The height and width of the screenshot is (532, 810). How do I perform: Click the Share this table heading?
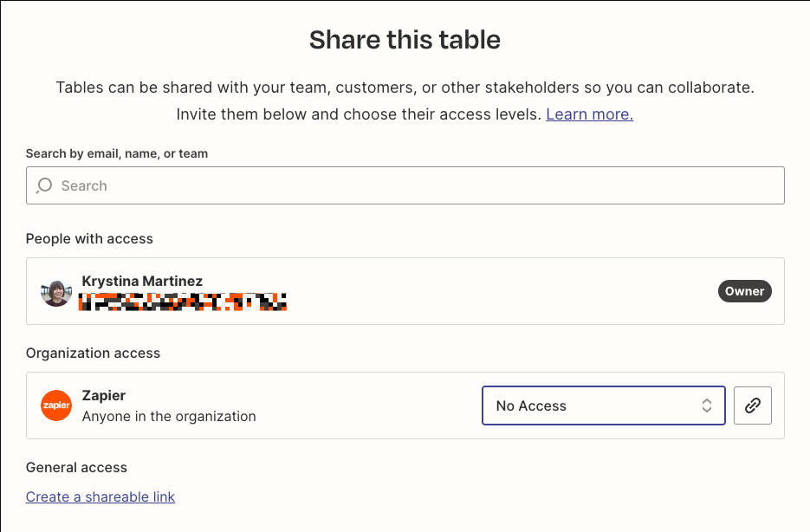(x=405, y=40)
